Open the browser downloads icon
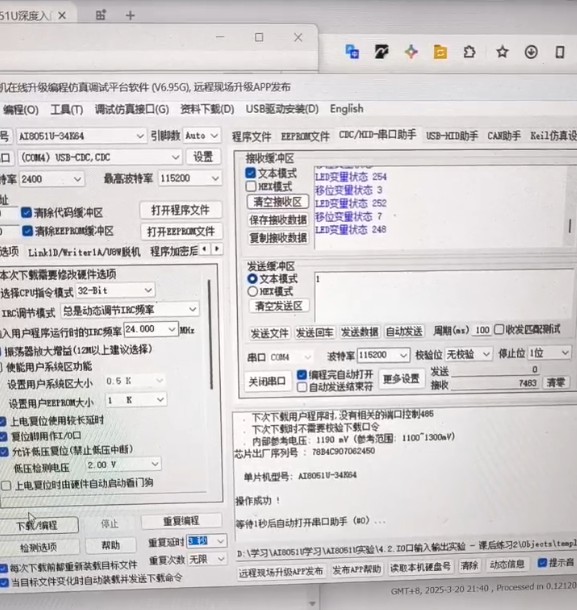Image resolution: width=577 pixels, height=610 pixels. coord(531,52)
